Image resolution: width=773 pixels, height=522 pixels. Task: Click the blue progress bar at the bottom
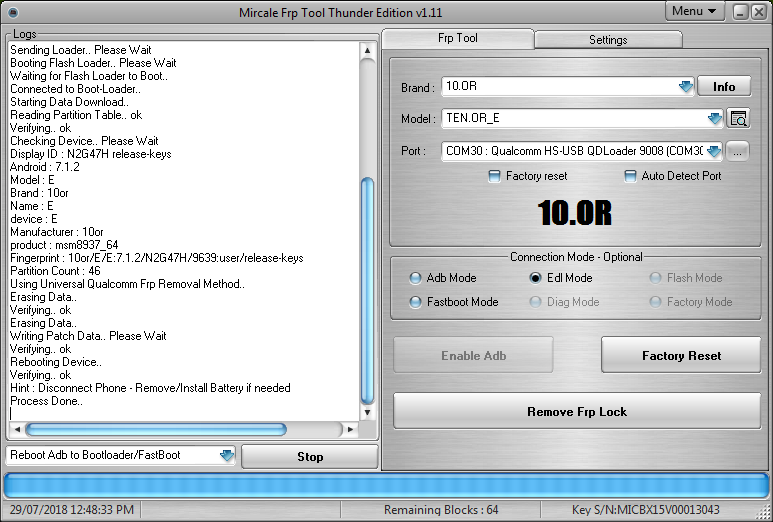[x=386, y=486]
